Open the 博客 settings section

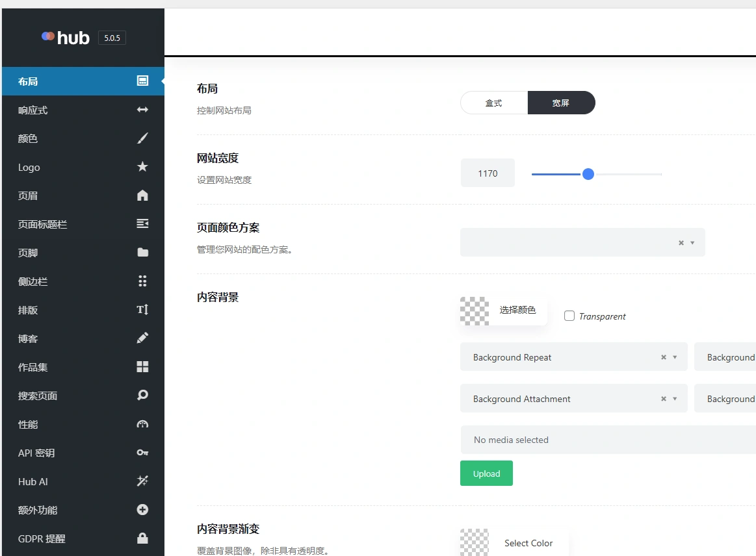pyautogui.click(x=83, y=338)
